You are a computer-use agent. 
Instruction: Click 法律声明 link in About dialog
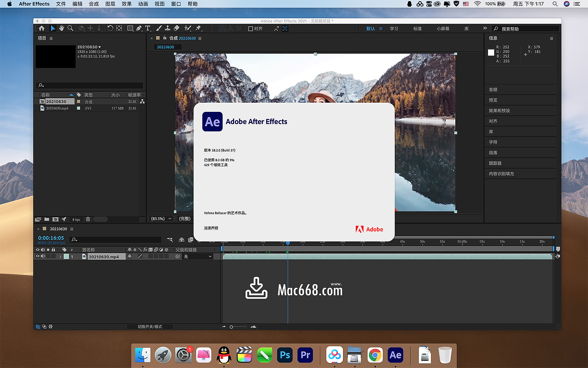(211, 228)
